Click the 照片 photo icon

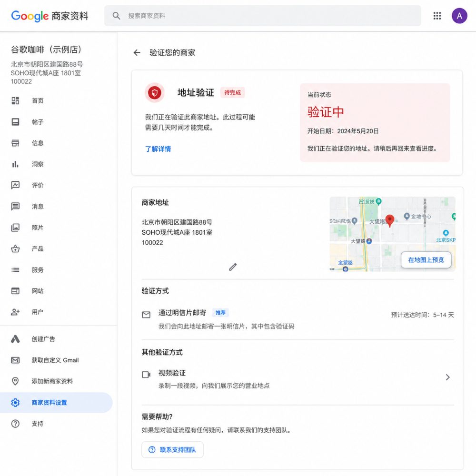click(x=15, y=228)
